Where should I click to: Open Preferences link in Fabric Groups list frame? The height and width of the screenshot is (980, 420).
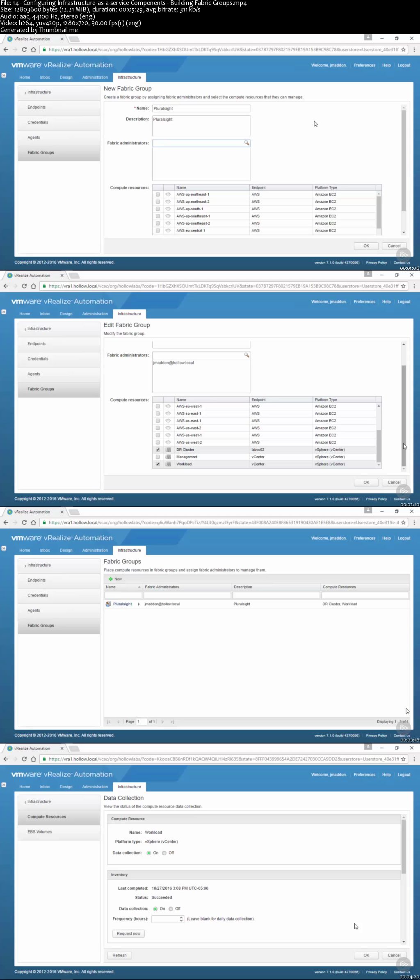tap(365, 538)
